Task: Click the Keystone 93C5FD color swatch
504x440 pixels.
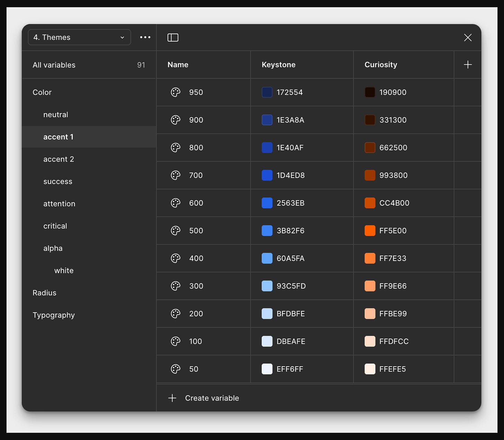Action: coord(267,286)
